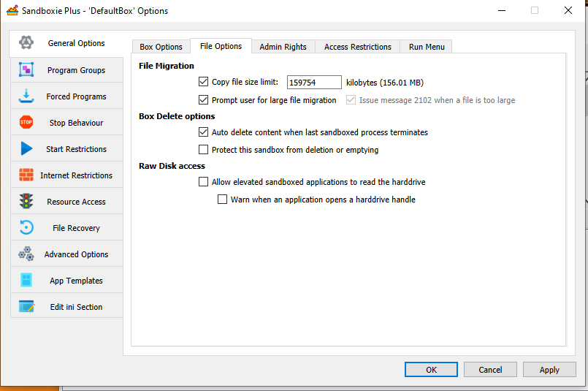Image resolution: width=588 pixels, height=391 pixels.
Task: Open the Run Menu tab
Action: 427,47
